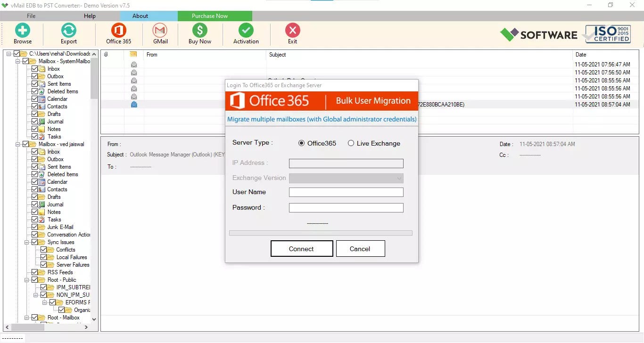
Task: Click the Junk E-Mail folder icon
Action: [x=42, y=227]
